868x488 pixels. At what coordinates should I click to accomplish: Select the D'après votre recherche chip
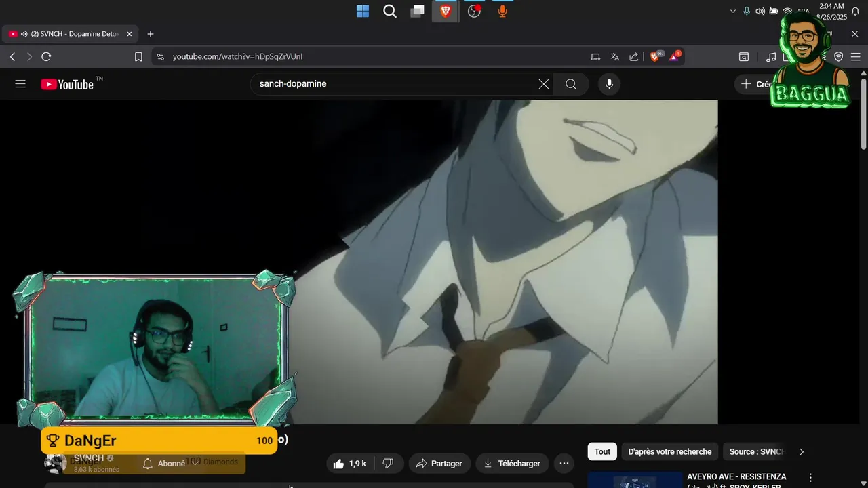(x=670, y=451)
